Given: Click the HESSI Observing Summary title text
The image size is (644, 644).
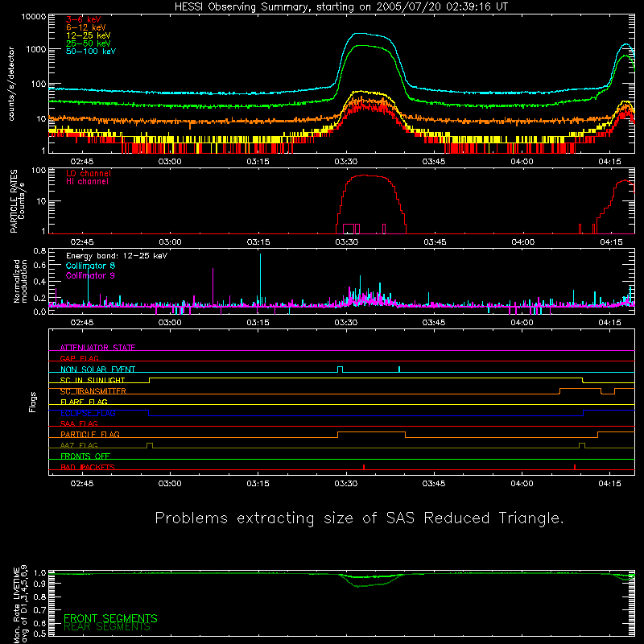Looking at the screenshot, I should [x=341, y=7].
